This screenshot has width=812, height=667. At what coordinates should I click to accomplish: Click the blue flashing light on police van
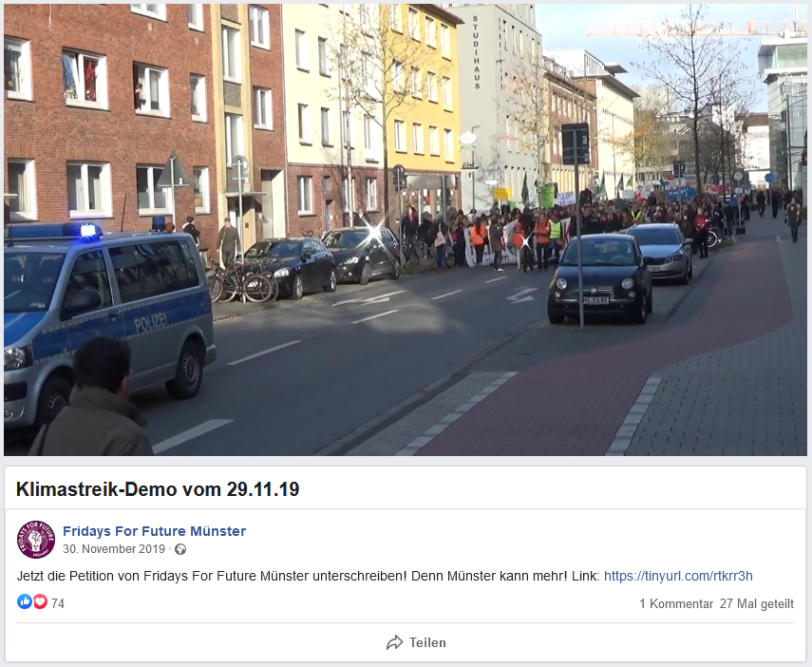(x=88, y=231)
